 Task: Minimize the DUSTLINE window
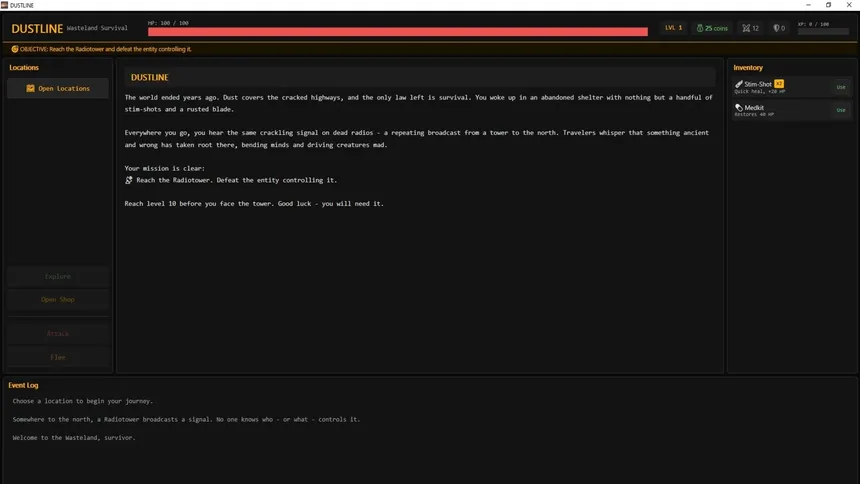point(808,5)
